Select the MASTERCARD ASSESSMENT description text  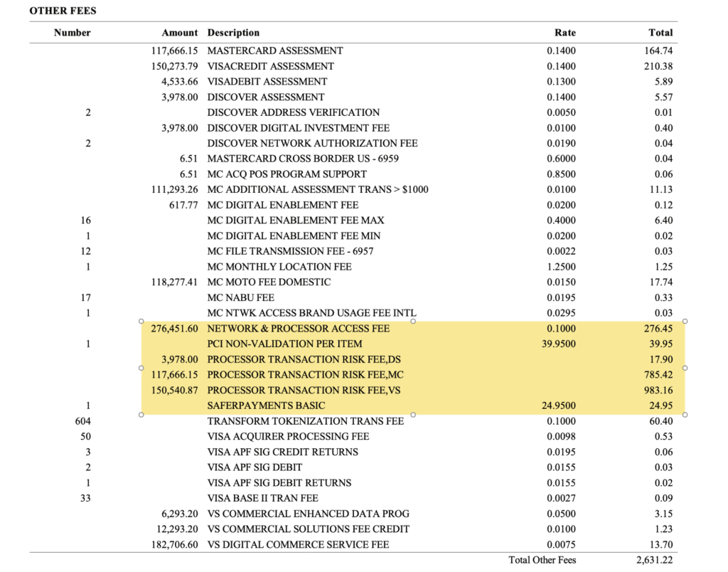click(x=275, y=51)
